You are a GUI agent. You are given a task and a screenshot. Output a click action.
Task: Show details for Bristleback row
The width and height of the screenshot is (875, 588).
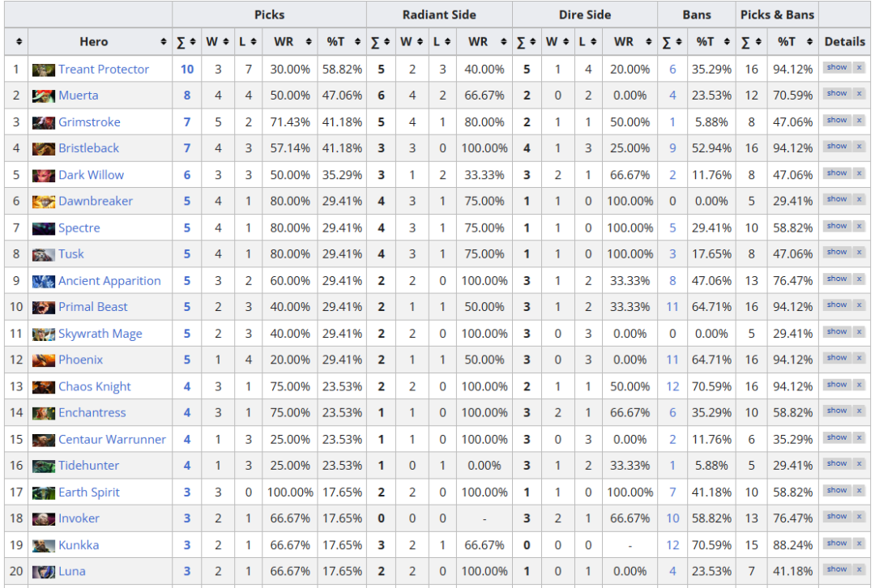tap(836, 146)
